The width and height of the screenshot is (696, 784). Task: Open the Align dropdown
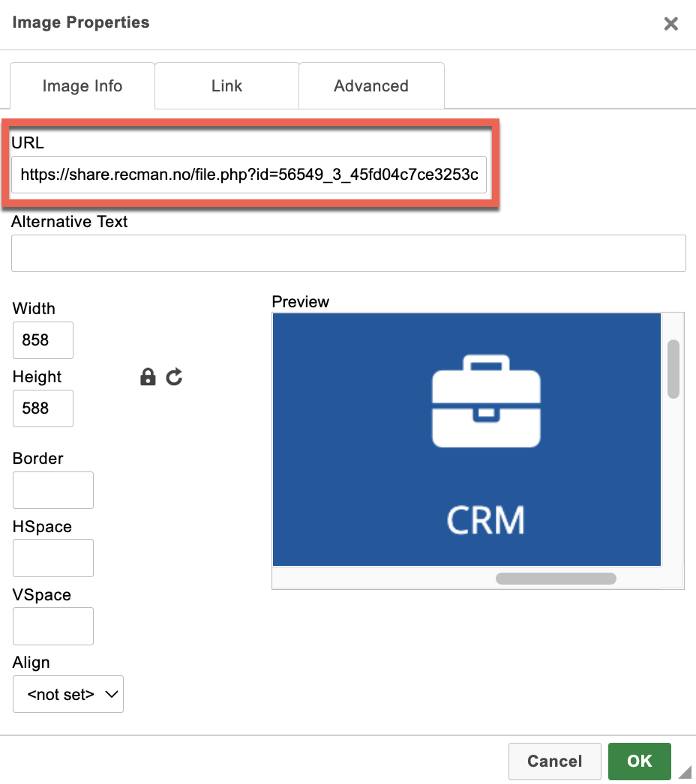tap(68, 694)
